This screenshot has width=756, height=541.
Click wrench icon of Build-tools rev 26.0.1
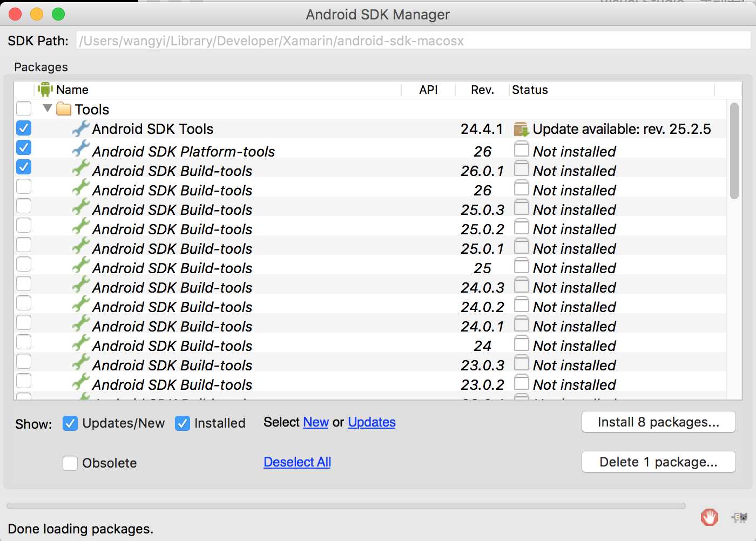coord(81,168)
